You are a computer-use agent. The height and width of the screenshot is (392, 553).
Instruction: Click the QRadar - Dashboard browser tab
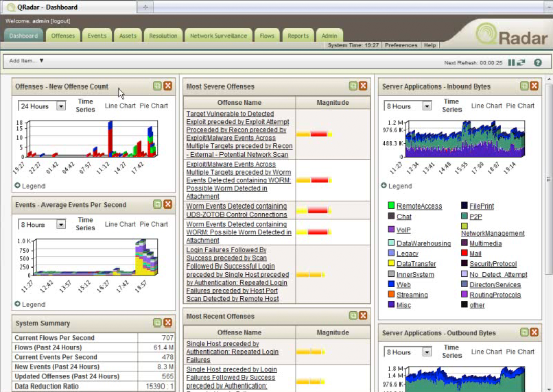click(x=69, y=7)
